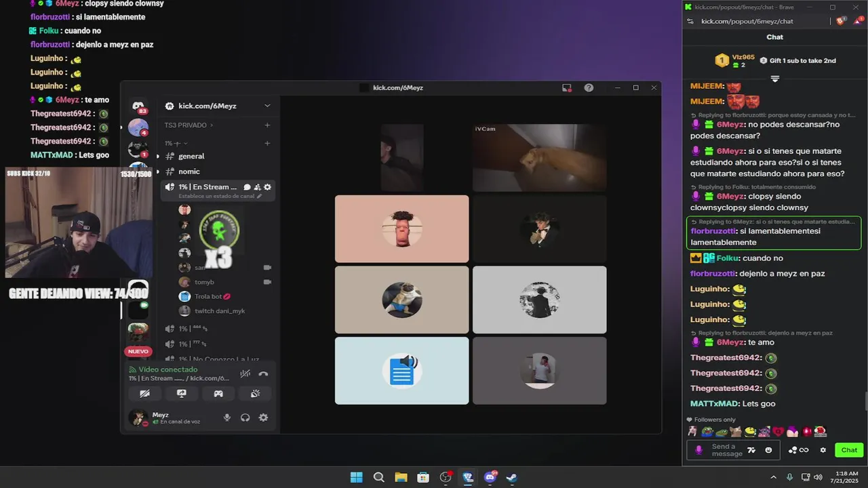Screen dimensions: 868x488
Task: Open Discord direct messages home icon
Action: pyautogui.click(x=138, y=106)
